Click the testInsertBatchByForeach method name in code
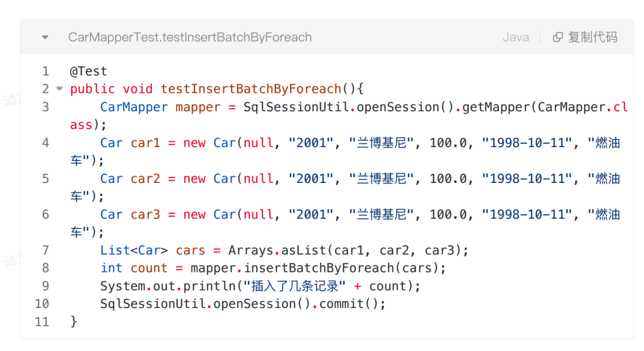This screenshot has height=351, width=644. click(x=251, y=89)
